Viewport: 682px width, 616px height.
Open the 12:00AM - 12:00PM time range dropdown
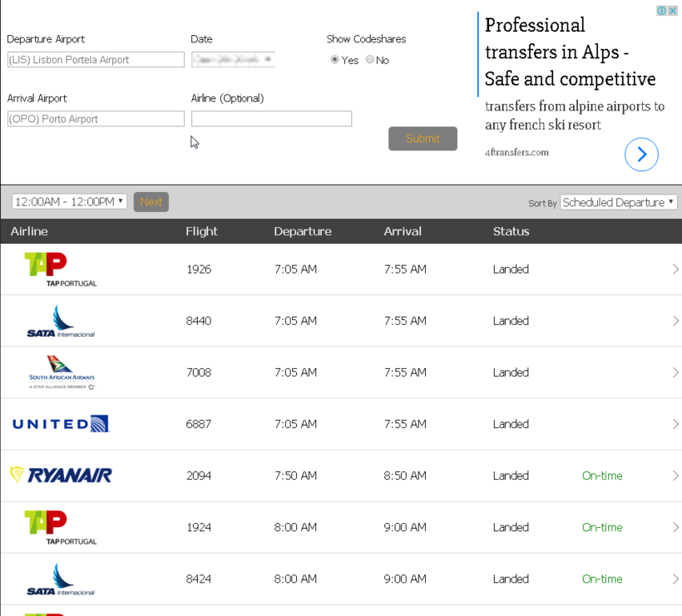tap(69, 202)
